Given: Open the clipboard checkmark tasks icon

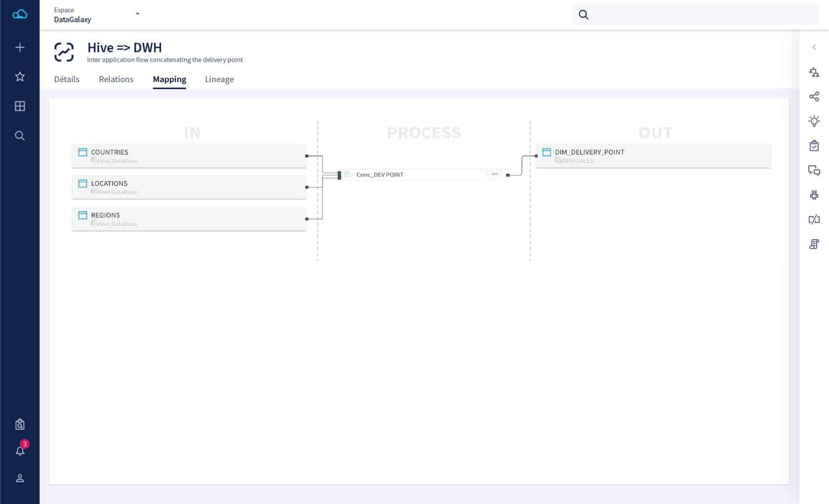Looking at the screenshot, I should tap(814, 146).
